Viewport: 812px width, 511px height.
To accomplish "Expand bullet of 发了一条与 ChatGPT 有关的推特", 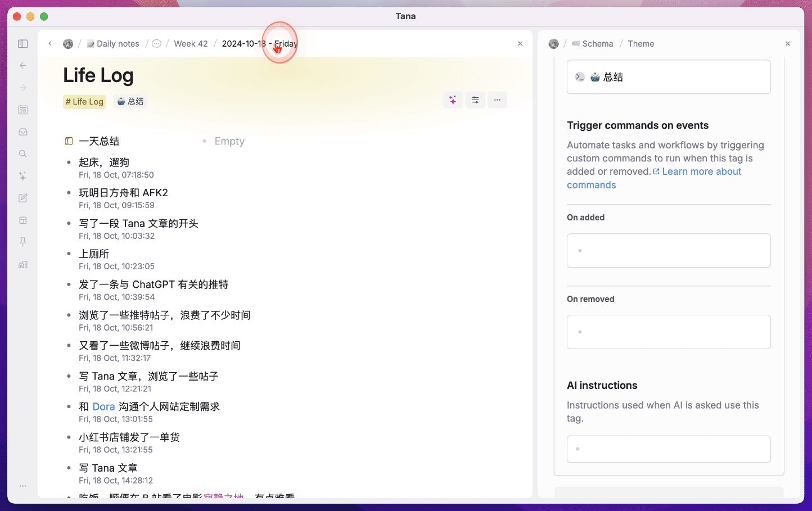I will pos(69,284).
